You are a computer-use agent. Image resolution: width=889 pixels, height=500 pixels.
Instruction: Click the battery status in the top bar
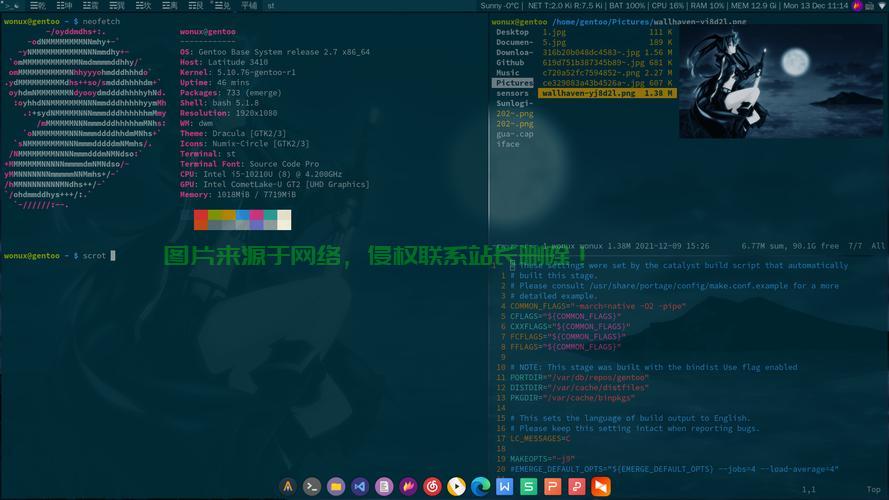click(626, 6)
